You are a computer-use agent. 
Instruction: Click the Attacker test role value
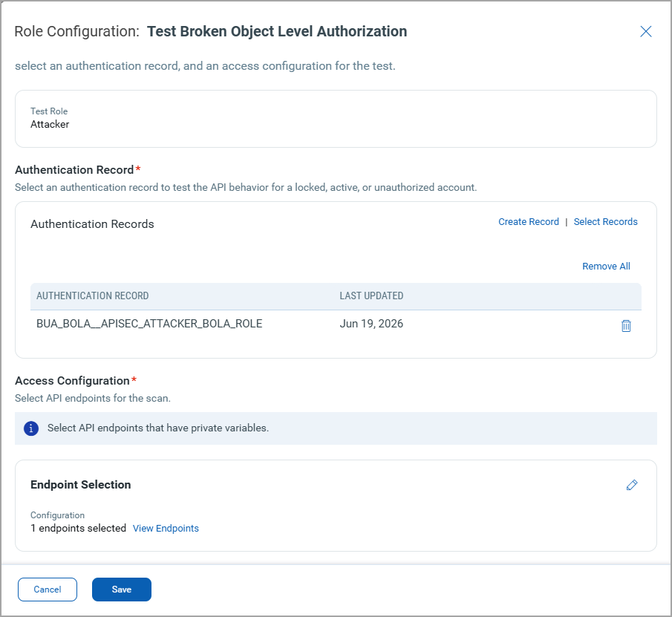50,124
